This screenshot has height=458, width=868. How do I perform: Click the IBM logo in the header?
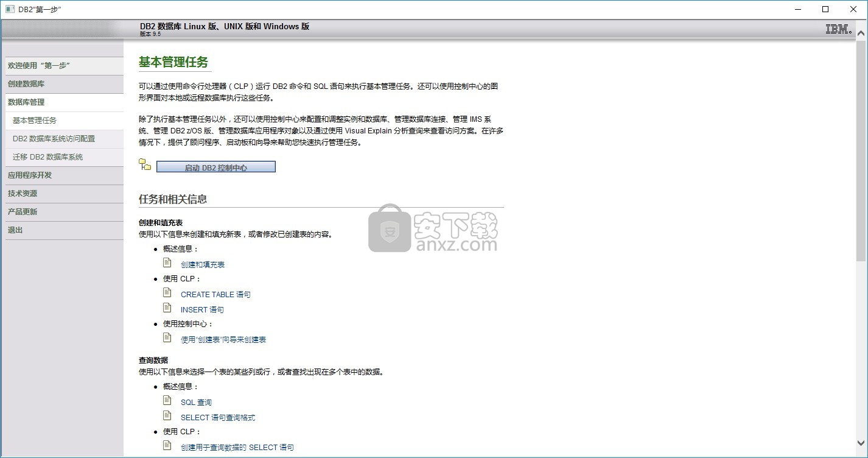(839, 29)
